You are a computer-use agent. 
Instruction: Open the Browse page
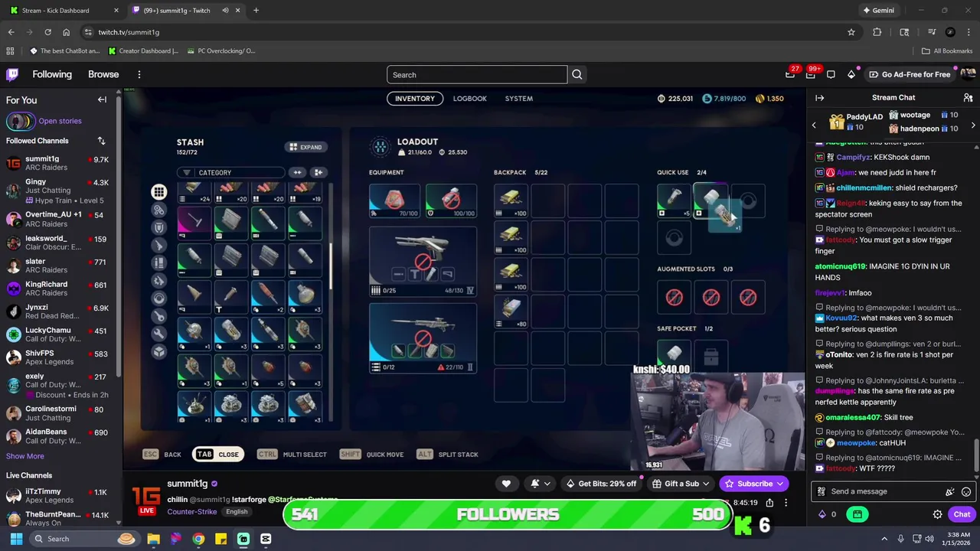[103, 74]
